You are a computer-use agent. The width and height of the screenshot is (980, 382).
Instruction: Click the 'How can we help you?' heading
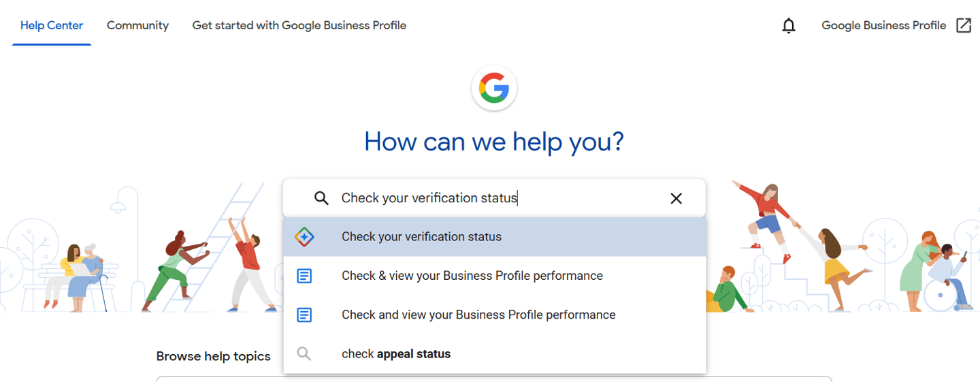tap(494, 142)
